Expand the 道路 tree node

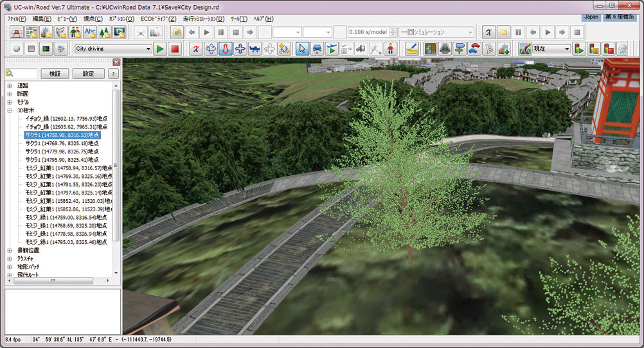click(x=10, y=85)
